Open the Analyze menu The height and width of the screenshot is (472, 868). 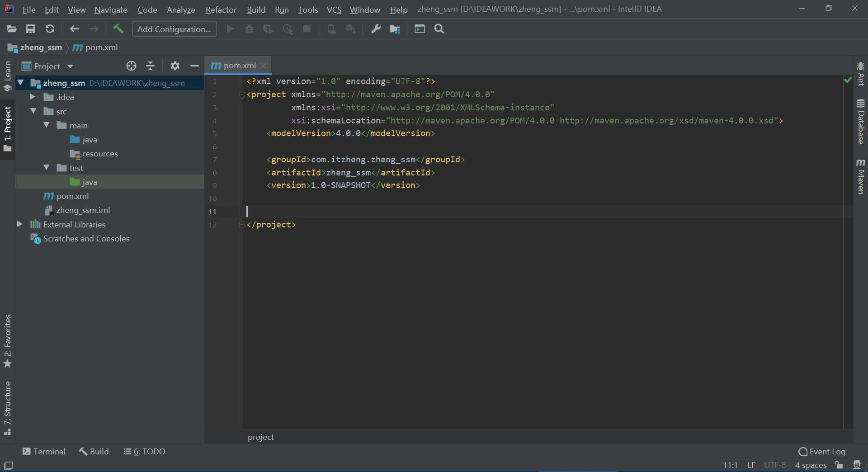[181, 9]
